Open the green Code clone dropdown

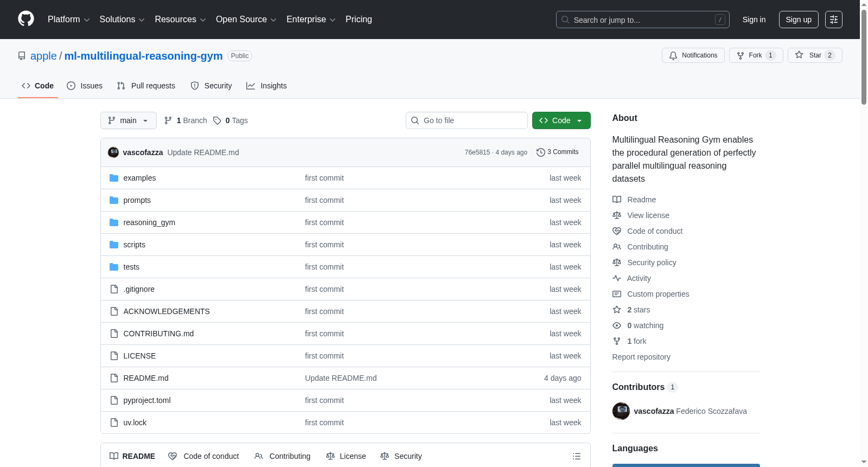point(561,120)
